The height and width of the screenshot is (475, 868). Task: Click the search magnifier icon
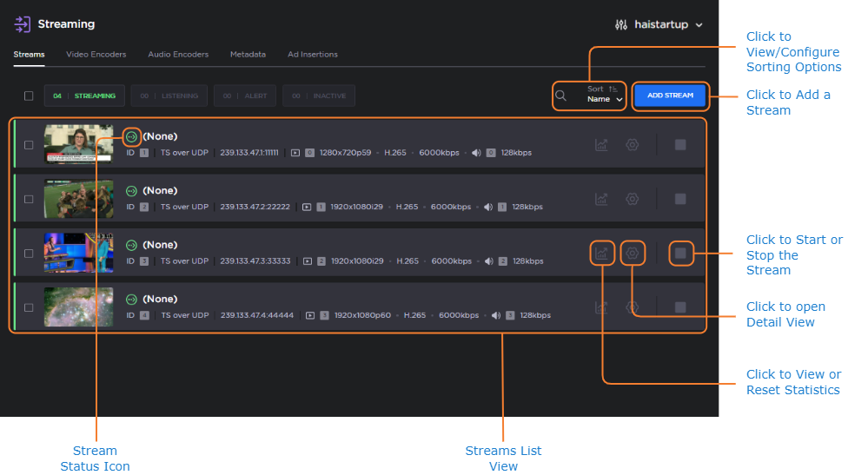[561, 96]
